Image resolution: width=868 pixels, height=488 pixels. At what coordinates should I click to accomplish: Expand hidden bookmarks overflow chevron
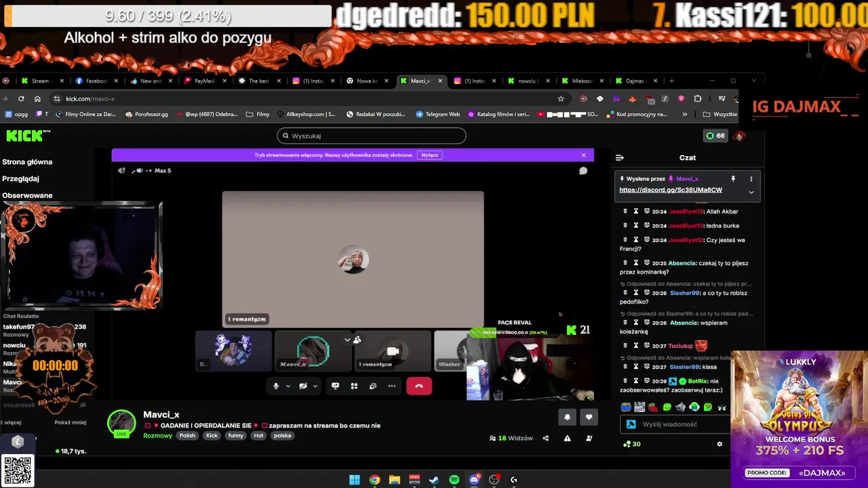tap(684, 114)
